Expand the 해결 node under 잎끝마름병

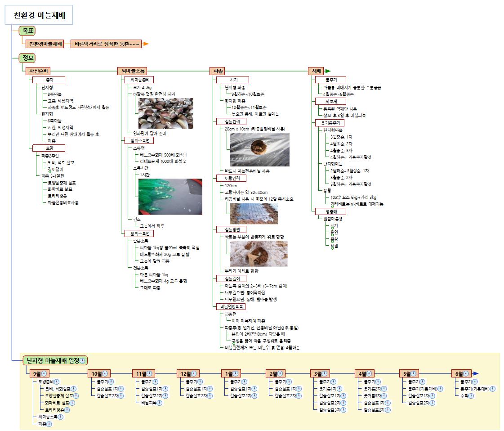coord(332,248)
